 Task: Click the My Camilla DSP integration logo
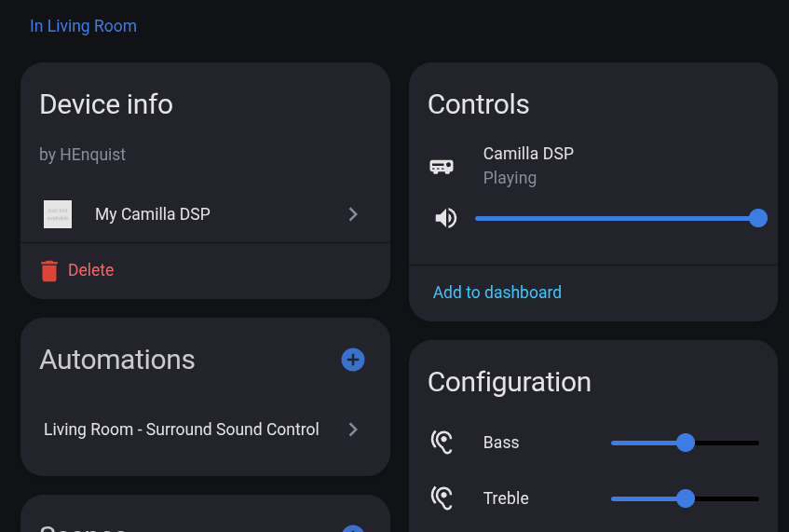pyautogui.click(x=58, y=214)
